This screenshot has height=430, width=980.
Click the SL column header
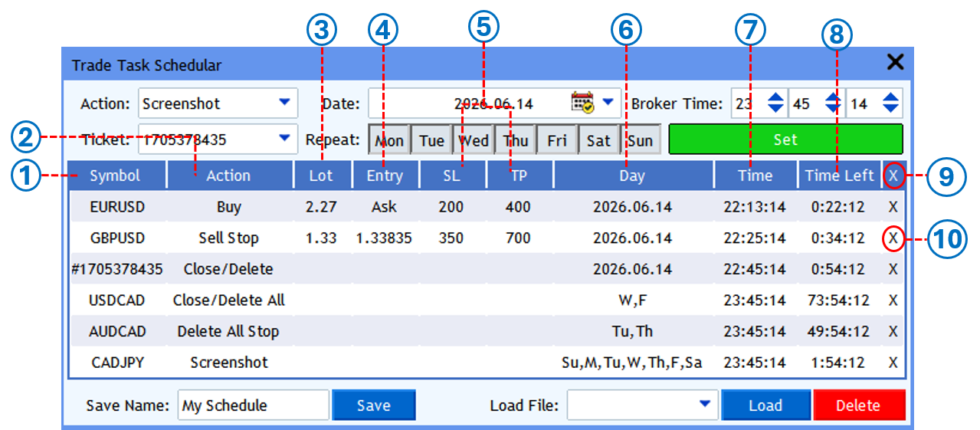click(x=452, y=176)
